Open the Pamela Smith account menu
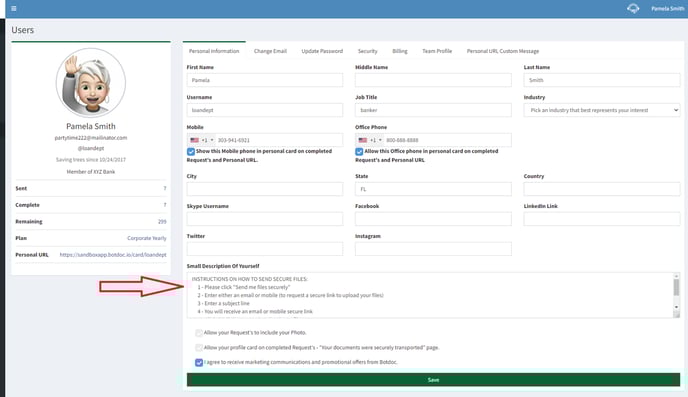688x397 pixels. coord(667,8)
